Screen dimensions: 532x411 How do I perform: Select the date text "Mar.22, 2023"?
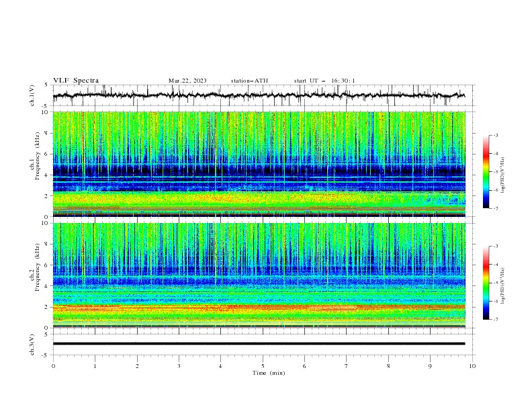tap(187, 81)
